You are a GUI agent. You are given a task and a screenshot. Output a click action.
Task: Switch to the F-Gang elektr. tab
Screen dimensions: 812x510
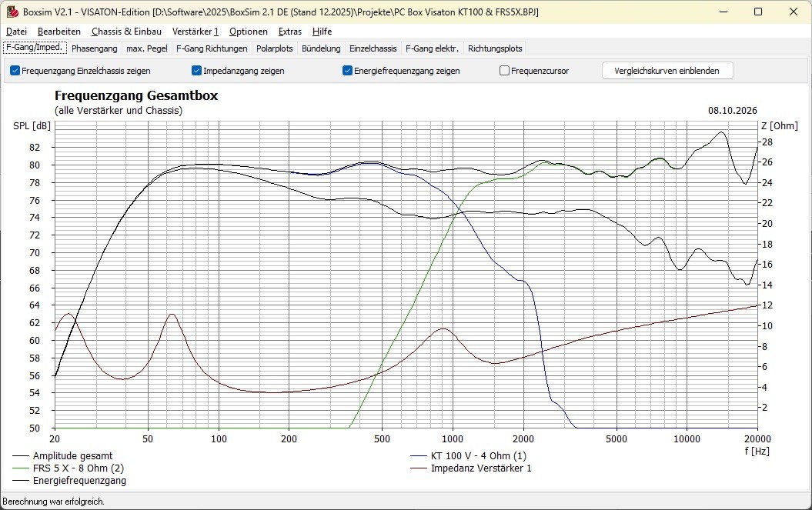coord(432,48)
